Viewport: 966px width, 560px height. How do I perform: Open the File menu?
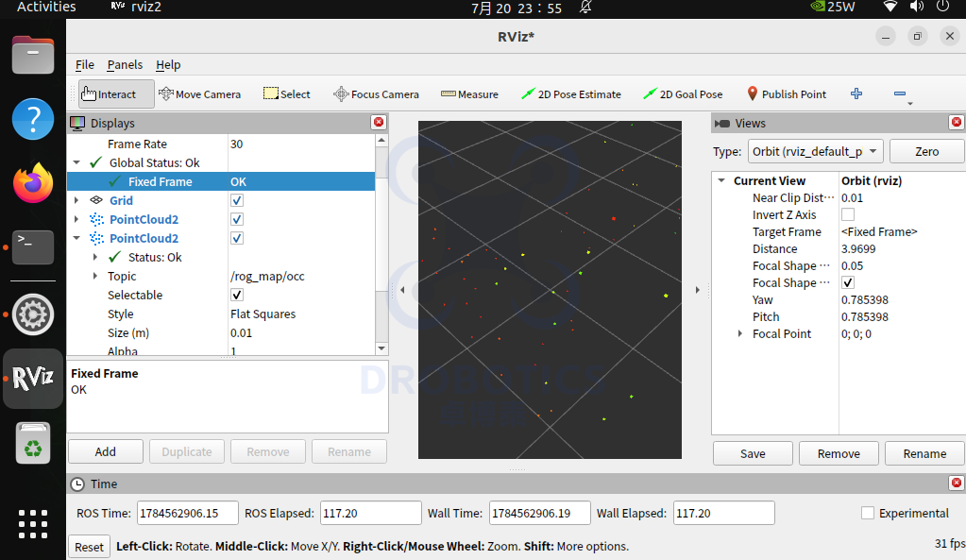click(x=84, y=64)
